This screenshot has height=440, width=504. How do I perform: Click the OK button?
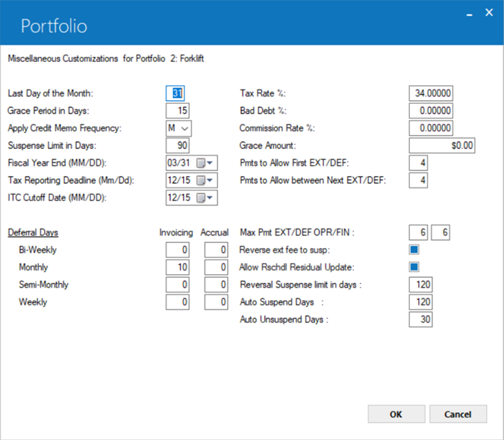(x=396, y=414)
